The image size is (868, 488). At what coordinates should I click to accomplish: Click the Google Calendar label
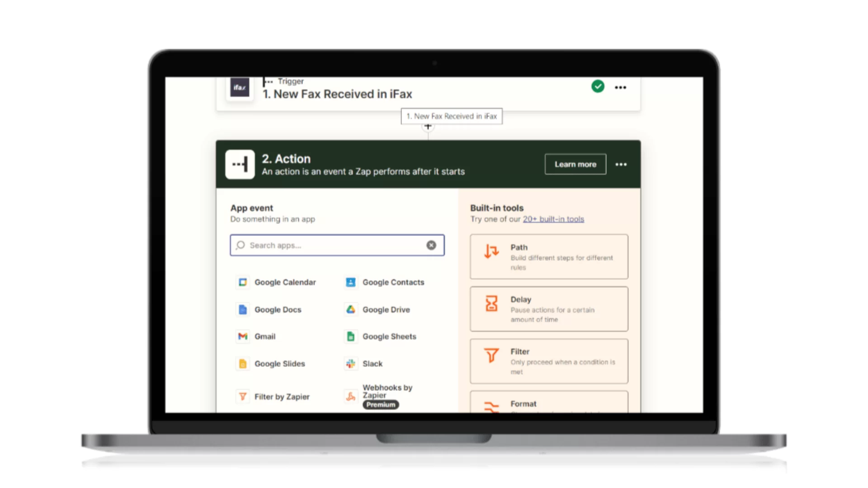point(285,282)
